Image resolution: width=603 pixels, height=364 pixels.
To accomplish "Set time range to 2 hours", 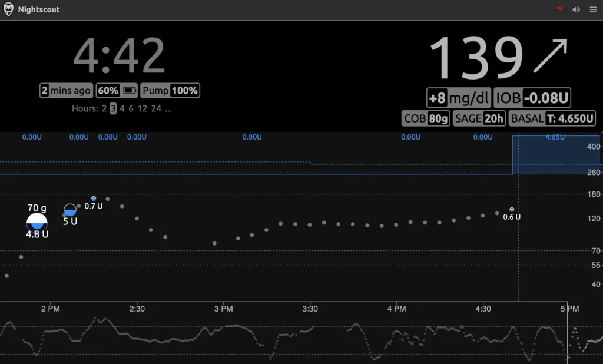I will coord(104,108).
